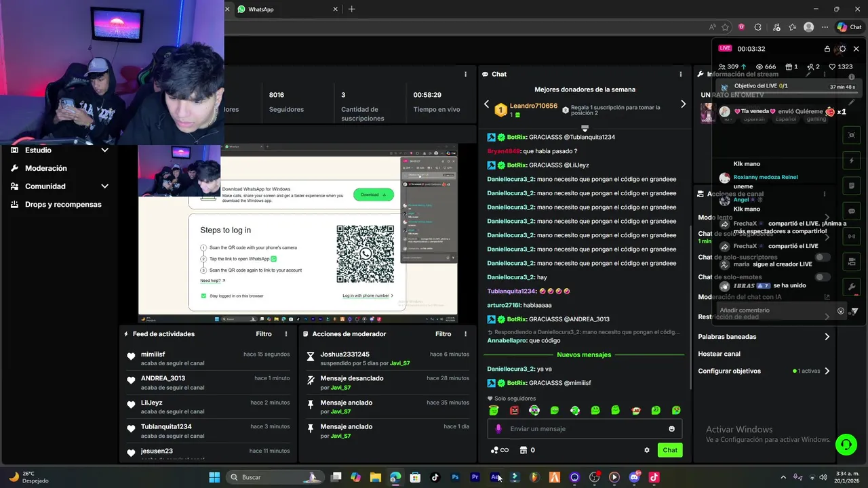The width and height of the screenshot is (868, 488).
Task: Open the chat shop store icon
Action: click(523, 450)
